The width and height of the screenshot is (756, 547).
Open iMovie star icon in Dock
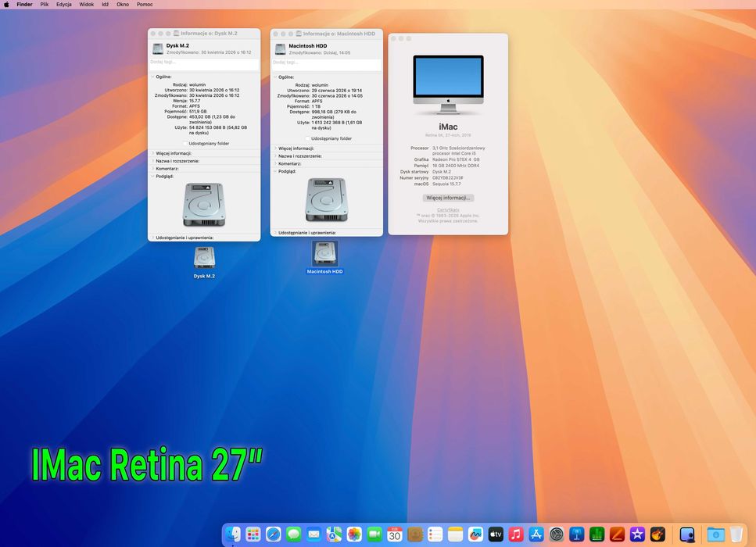(637, 534)
